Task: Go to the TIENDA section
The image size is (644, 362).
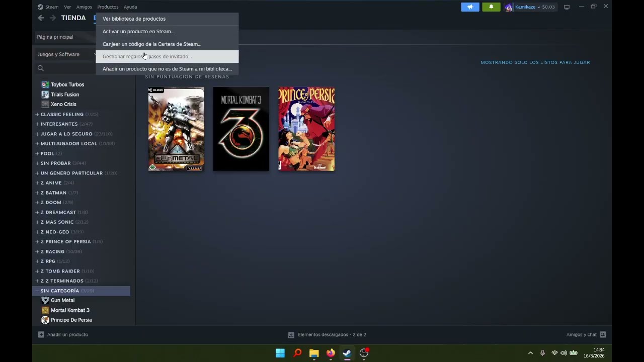Action: point(73,18)
